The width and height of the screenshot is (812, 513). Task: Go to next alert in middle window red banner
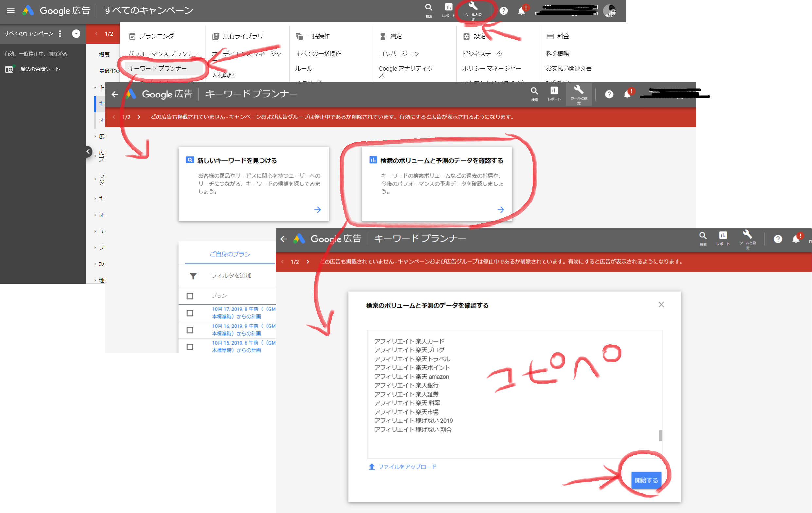pyautogui.click(x=139, y=117)
